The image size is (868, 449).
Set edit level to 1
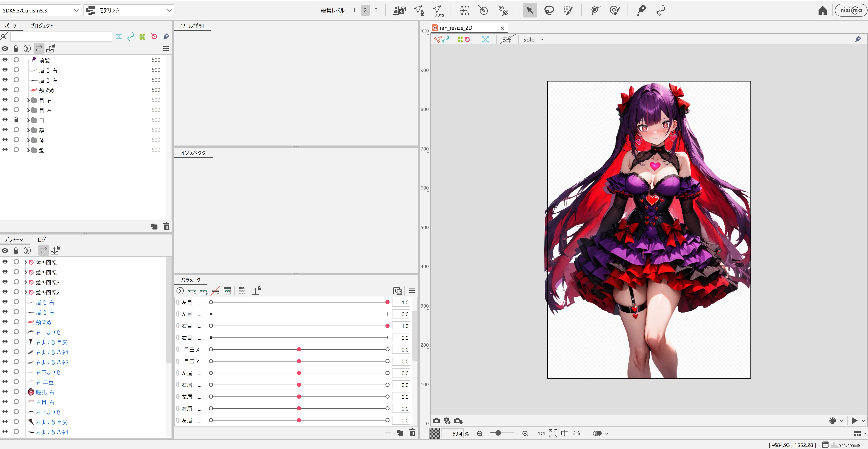click(354, 10)
